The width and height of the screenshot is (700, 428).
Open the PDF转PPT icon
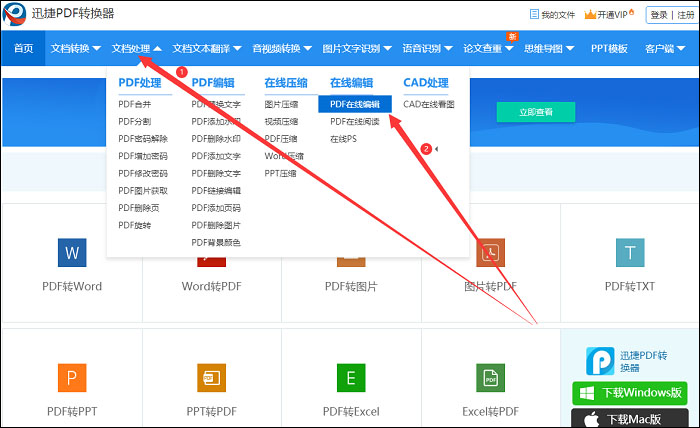pyautogui.click(x=72, y=378)
